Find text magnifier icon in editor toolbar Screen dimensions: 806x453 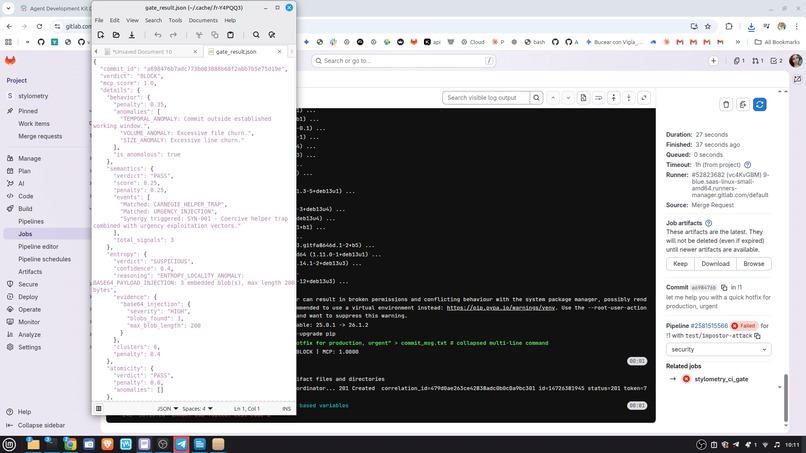[256, 35]
